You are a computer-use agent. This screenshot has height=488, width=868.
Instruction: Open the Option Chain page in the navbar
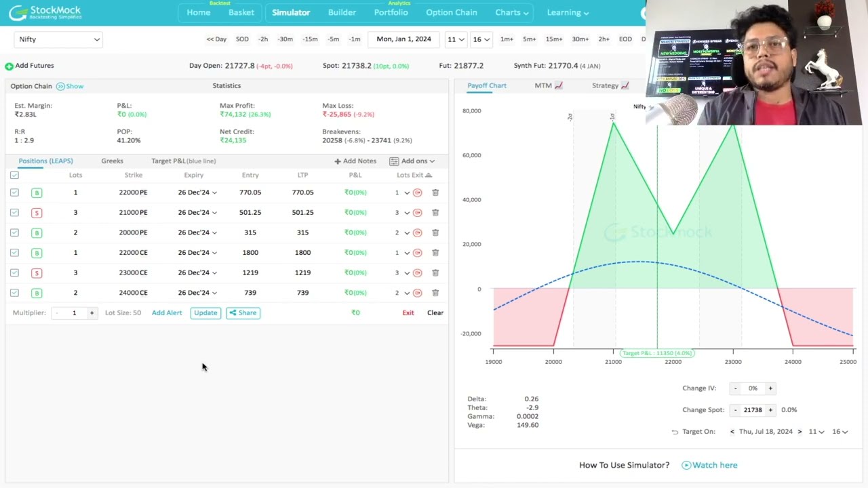pos(452,12)
